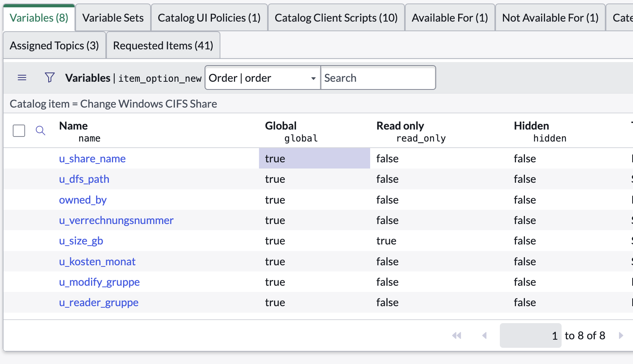The height and width of the screenshot is (364, 633).
Task: Open the u_verrechnungsnummer variable
Action: pyautogui.click(x=116, y=220)
